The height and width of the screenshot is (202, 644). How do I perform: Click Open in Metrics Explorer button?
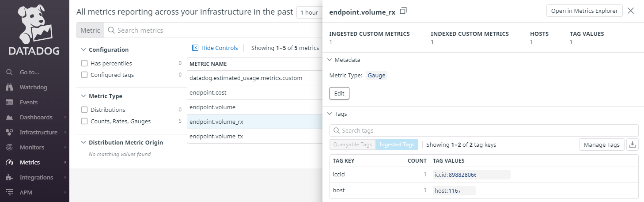(584, 11)
